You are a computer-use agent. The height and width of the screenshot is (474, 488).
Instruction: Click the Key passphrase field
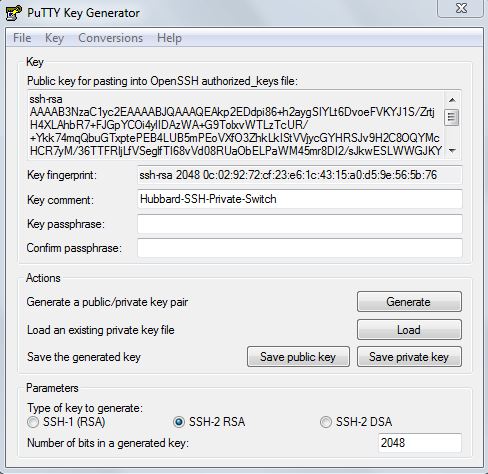pyautogui.click(x=300, y=224)
